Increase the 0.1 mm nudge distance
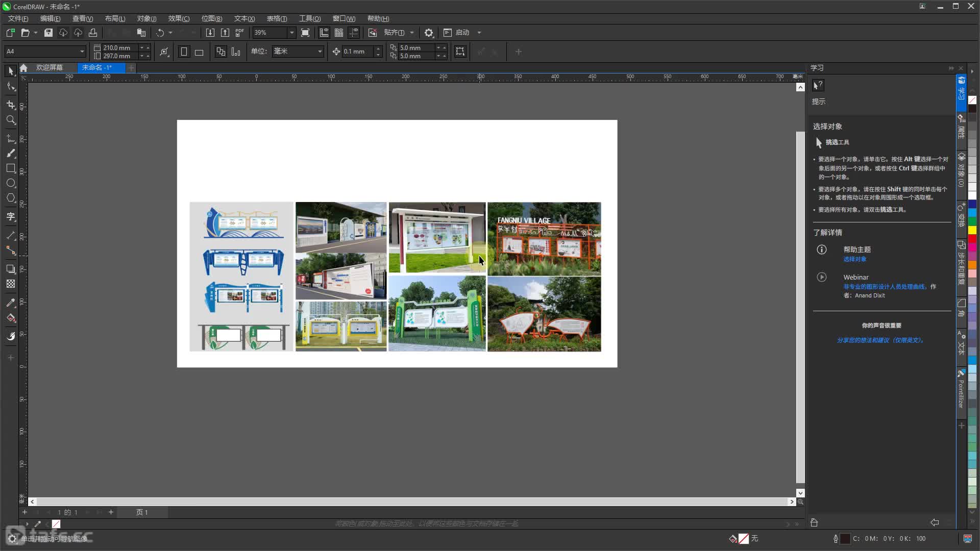This screenshot has height=551, width=980. [x=378, y=48]
